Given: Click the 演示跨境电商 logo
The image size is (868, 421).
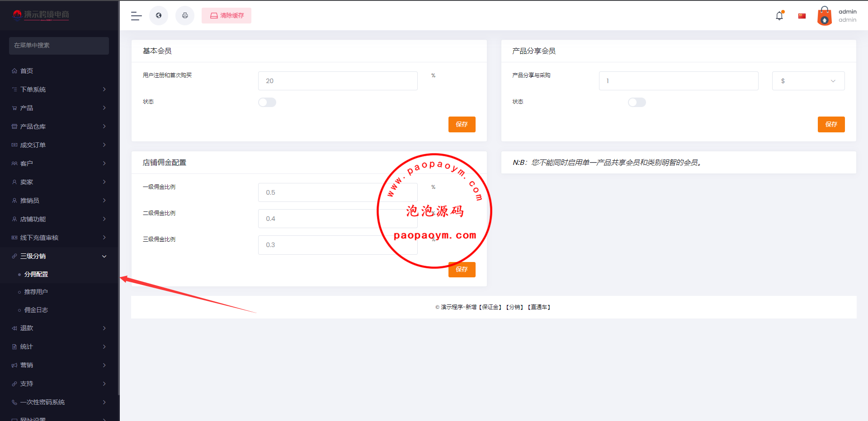Looking at the screenshot, I should pos(41,15).
